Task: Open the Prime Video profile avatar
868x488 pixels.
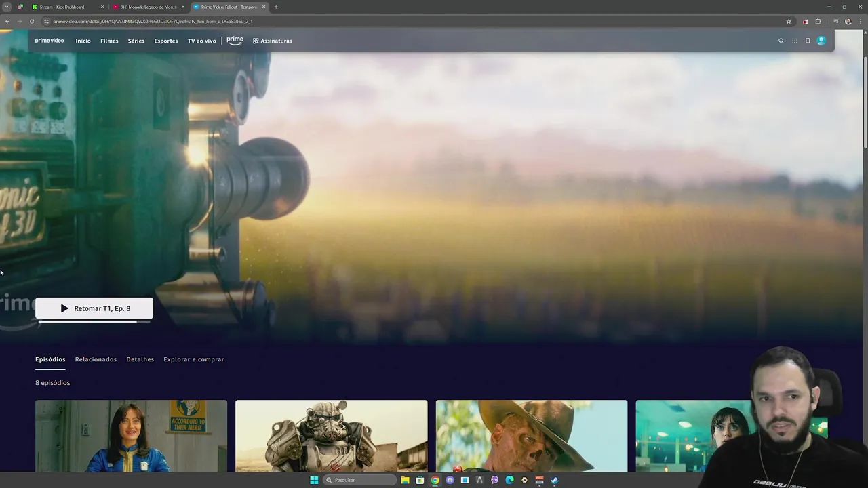Action: [x=821, y=41]
